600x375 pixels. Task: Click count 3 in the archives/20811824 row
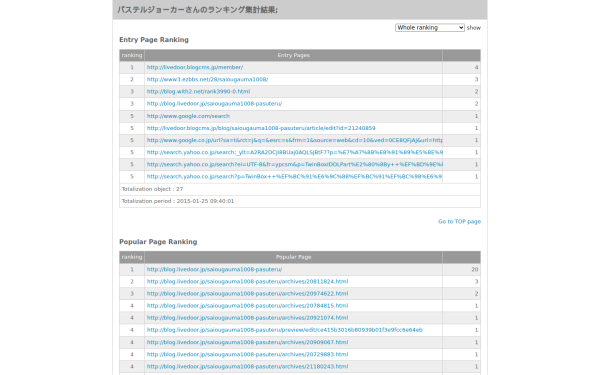pos(476,282)
